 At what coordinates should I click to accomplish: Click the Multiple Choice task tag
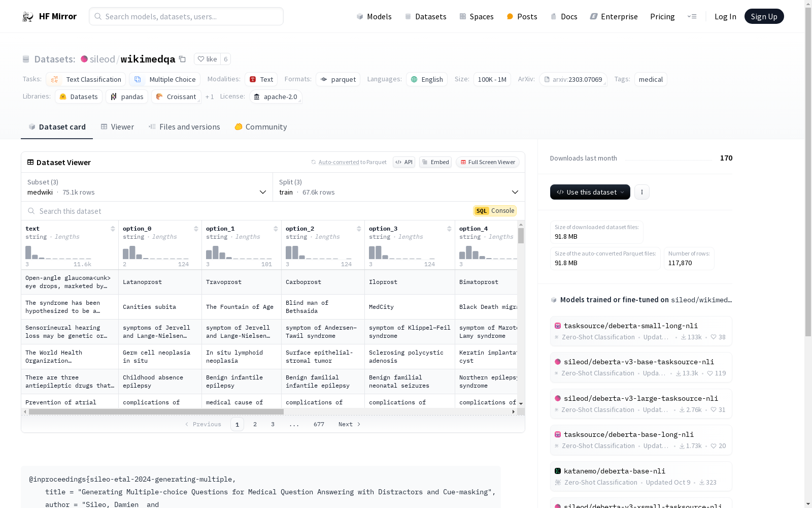[x=164, y=79]
